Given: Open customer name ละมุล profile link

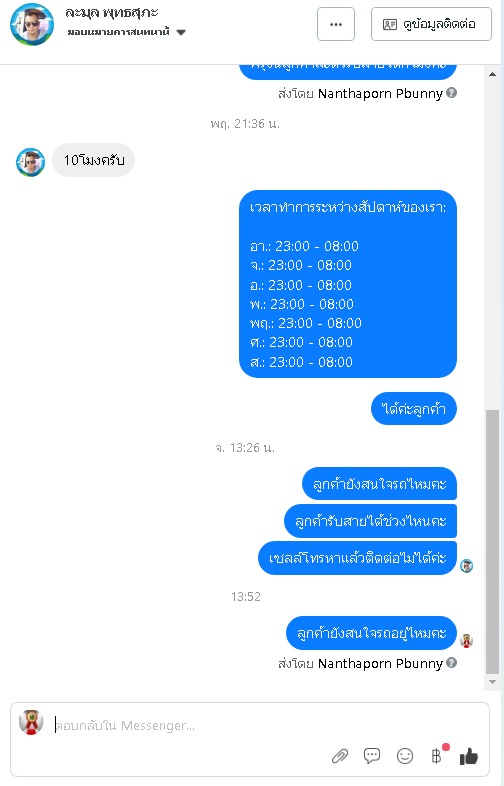Looking at the screenshot, I should (x=112, y=14).
